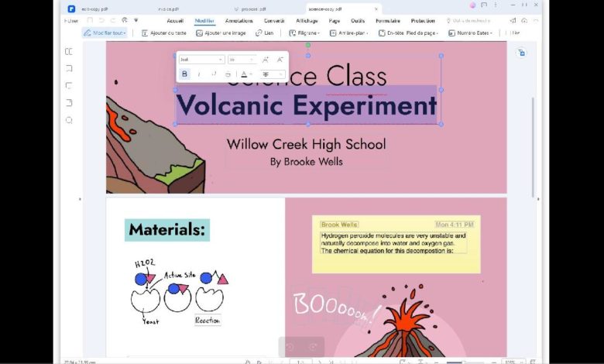This screenshot has width=604, height=364.
Task: Close the science-copy.pdf tab
Action: [376, 9]
